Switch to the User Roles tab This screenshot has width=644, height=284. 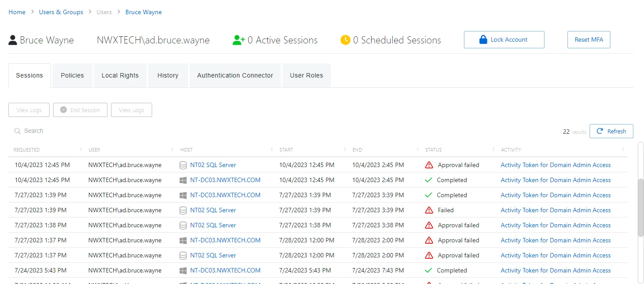tap(307, 75)
